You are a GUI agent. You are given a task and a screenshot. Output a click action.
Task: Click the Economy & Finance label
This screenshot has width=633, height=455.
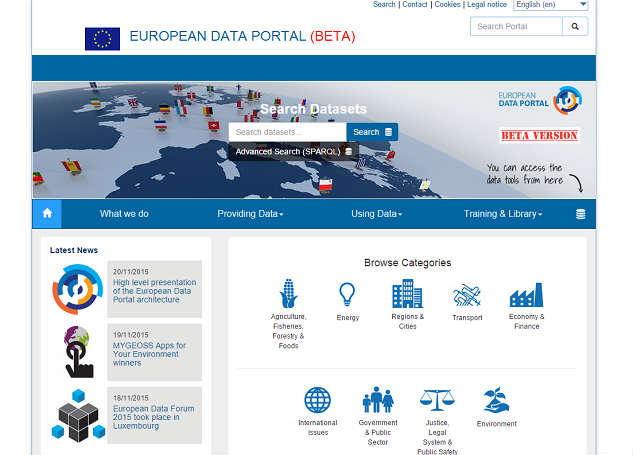pyautogui.click(x=526, y=321)
